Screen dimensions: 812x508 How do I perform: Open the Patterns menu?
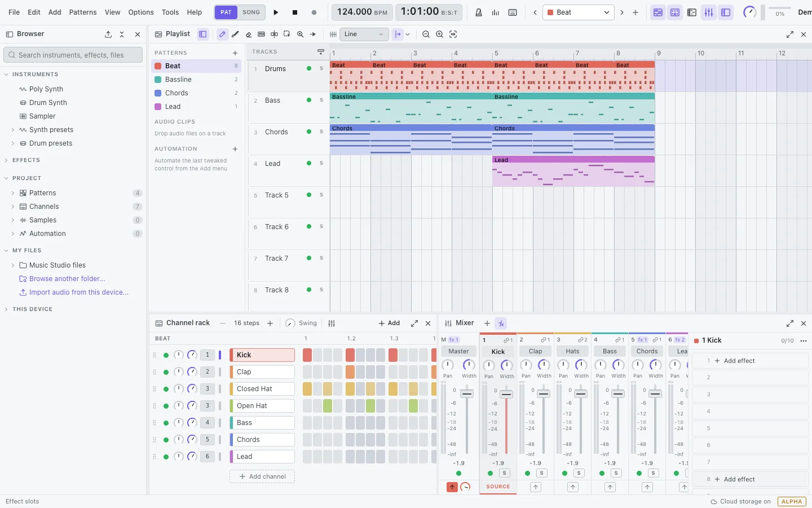(83, 12)
